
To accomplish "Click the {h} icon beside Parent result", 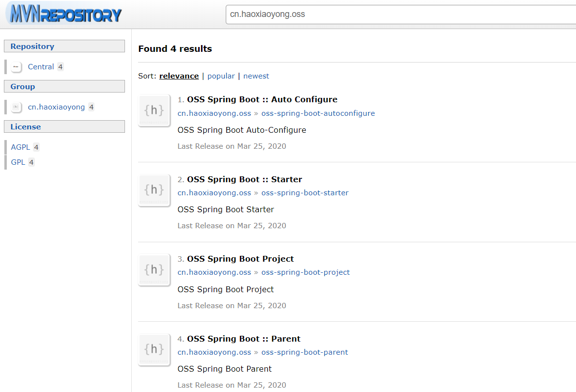I will coord(154,349).
